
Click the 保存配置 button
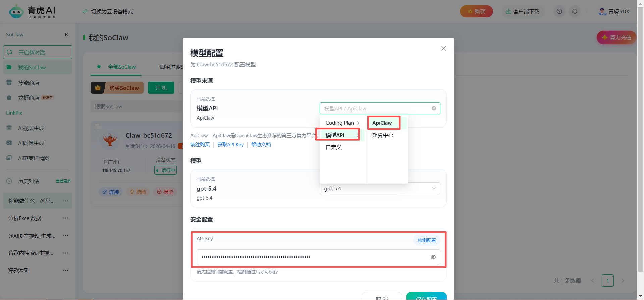(426, 296)
